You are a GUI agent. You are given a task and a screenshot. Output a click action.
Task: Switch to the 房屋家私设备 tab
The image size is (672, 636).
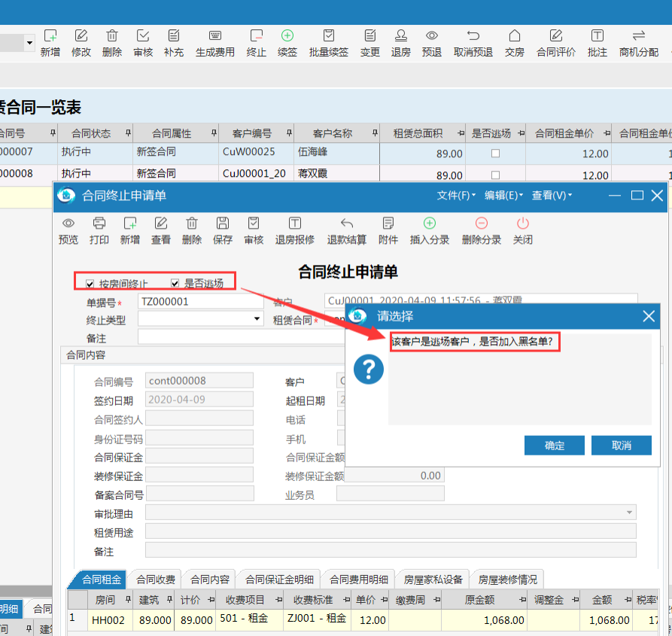tap(433, 580)
